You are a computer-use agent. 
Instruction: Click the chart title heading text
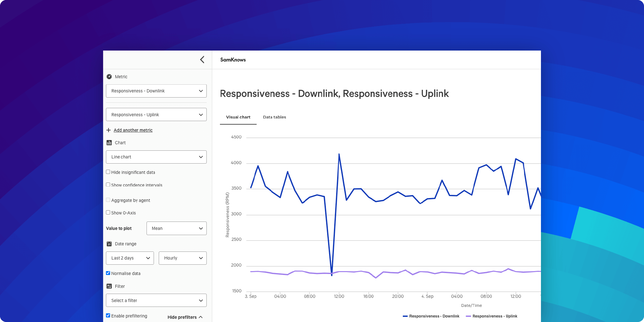(334, 94)
